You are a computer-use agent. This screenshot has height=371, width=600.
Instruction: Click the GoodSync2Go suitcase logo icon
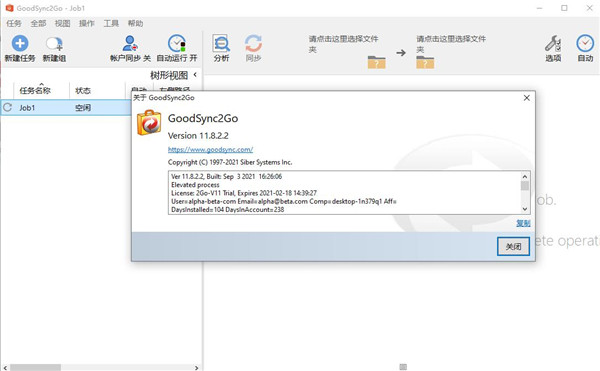[149, 122]
